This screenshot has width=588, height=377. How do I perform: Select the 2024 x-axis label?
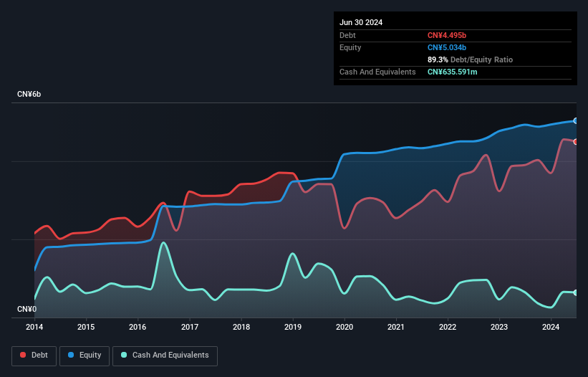click(x=551, y=327)
